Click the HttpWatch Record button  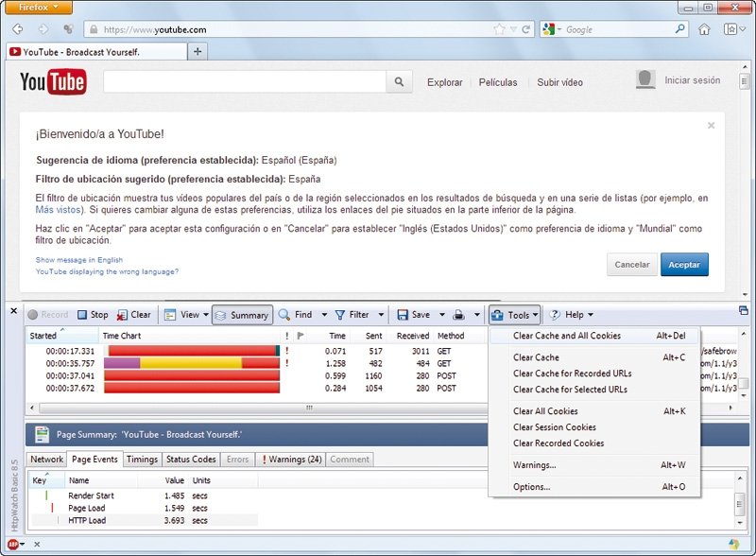[48, 315]
